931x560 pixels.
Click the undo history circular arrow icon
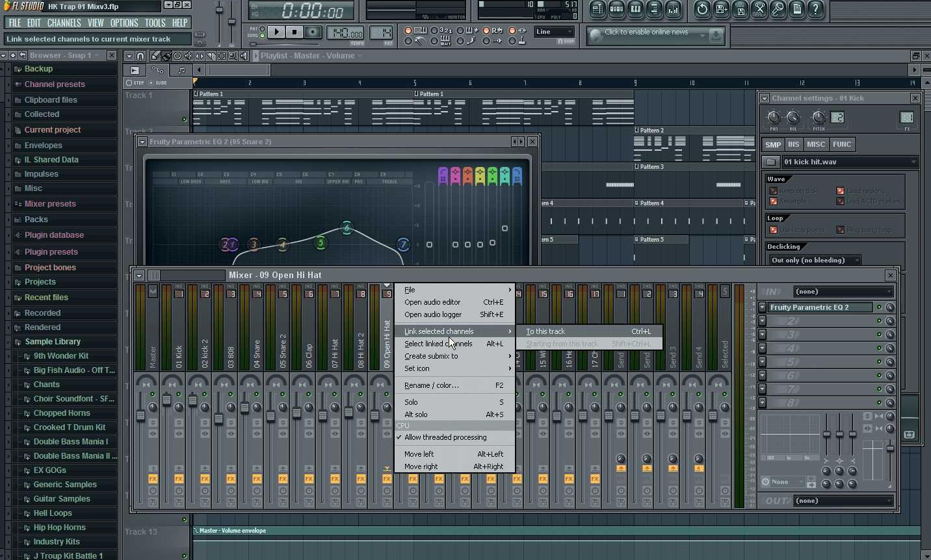702,9
